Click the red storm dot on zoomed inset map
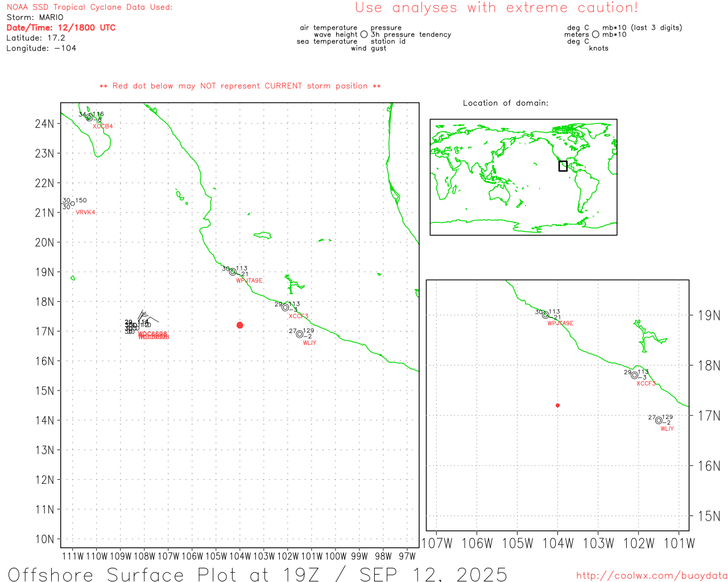 (x=558, y=405)
